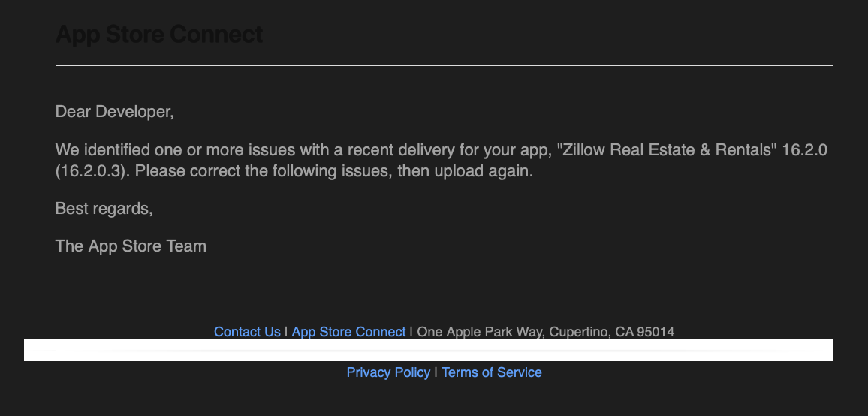The image size is (868, 416).
Task: Click the "CA 95014" zip code text
Action: pos(645,332)
